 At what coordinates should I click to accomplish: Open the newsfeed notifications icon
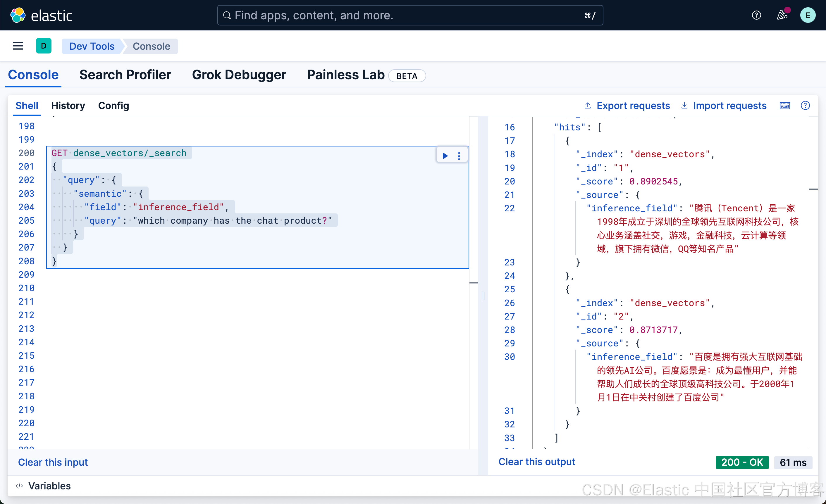pos(782,15)
